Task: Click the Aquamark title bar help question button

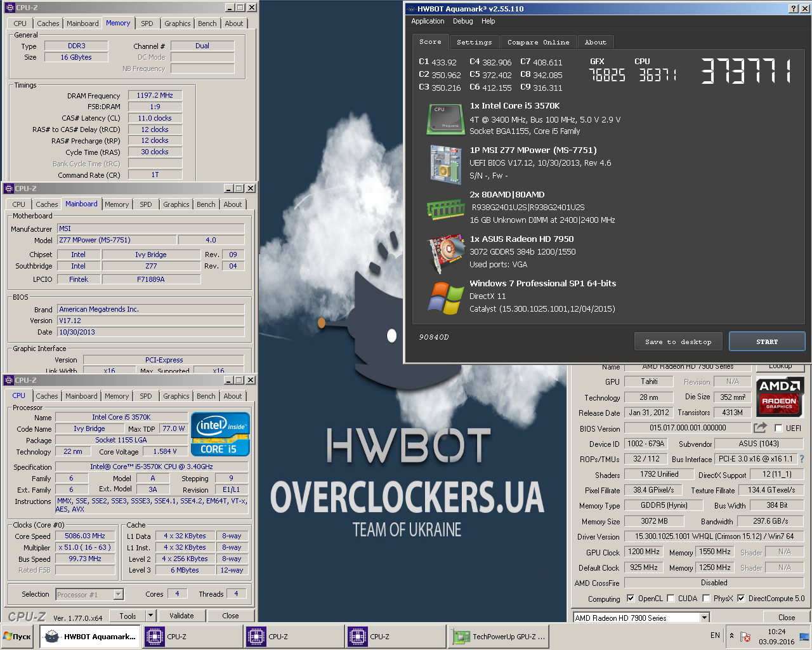Action: click(x=794, y=8)
